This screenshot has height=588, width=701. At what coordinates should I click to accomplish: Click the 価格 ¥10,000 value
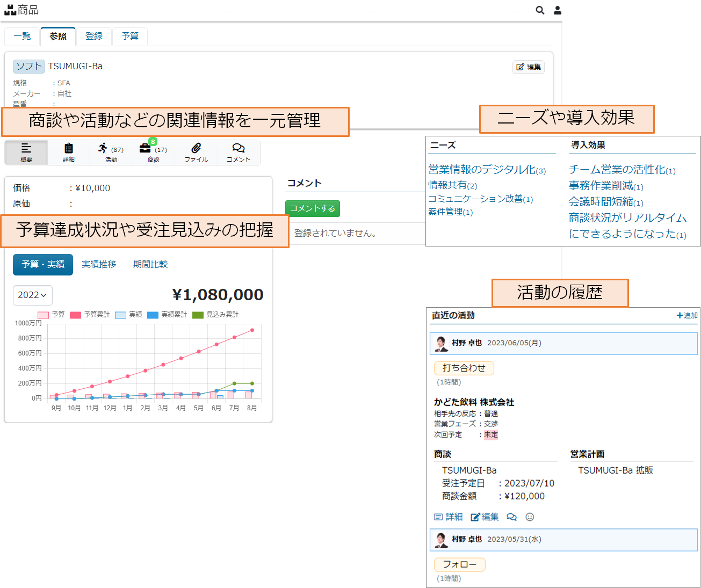93,188
